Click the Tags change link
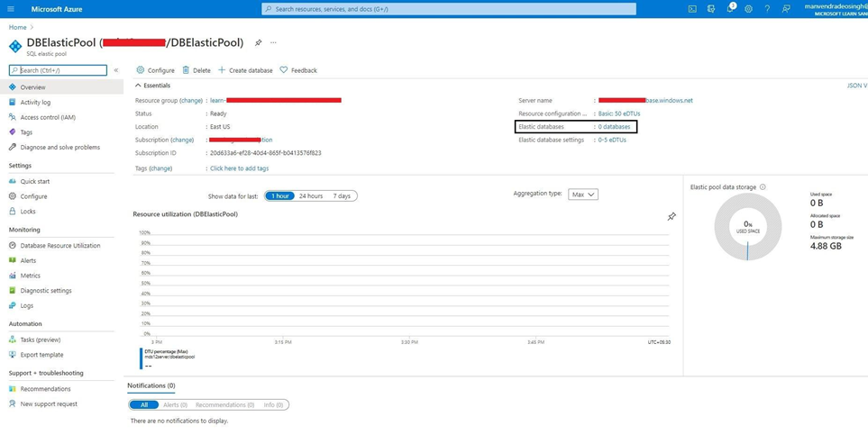 click(160, 168)
